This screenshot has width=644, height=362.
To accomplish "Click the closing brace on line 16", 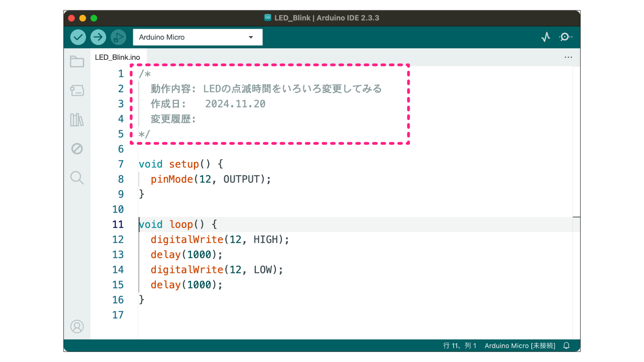I will (142, 300).
